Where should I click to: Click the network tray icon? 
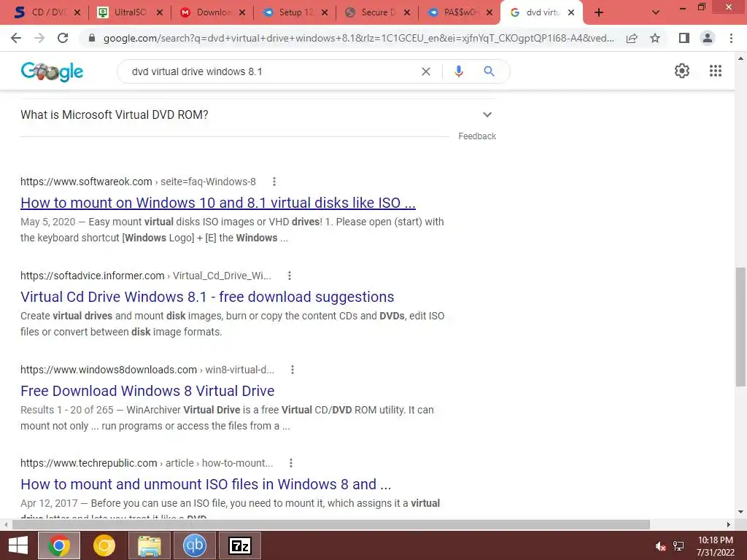(678, 546)
